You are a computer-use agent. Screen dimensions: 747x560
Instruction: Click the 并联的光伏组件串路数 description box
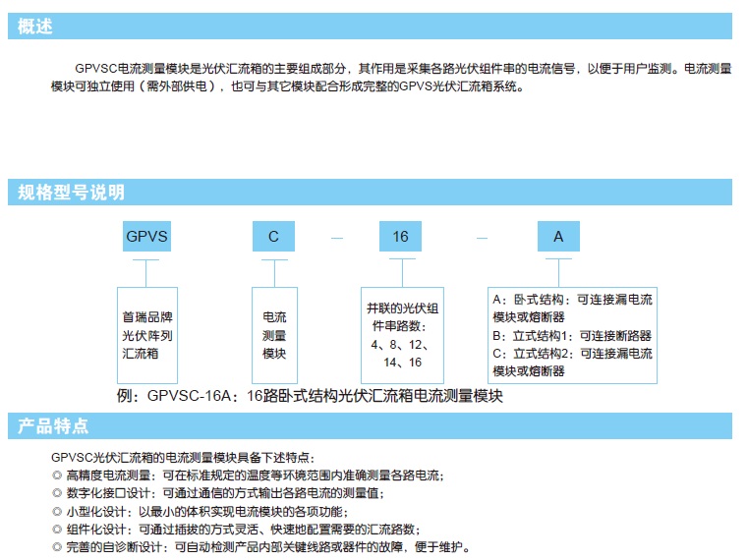(x=402, y=335)
